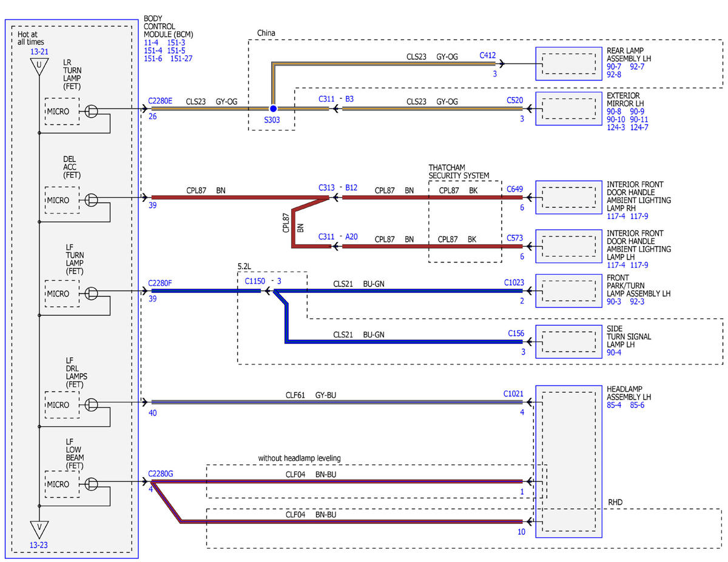
Task: Open BCM page reference 151-27
Action: coord(181,59)
